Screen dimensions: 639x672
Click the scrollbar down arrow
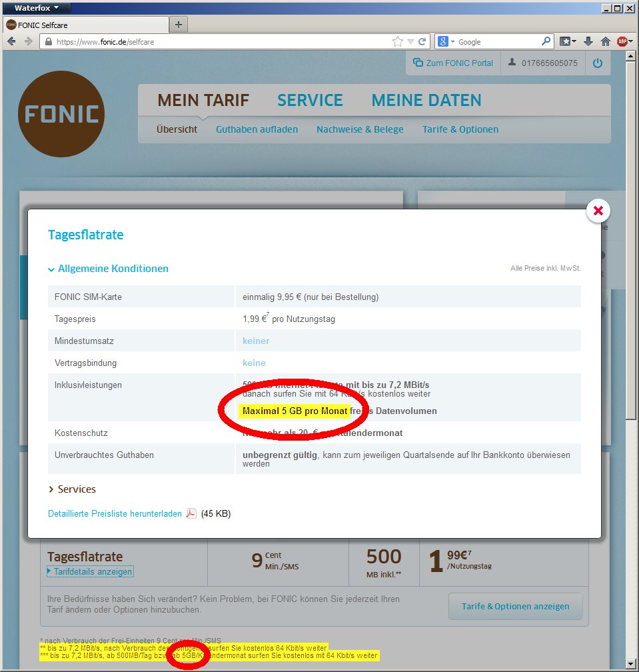630,664
